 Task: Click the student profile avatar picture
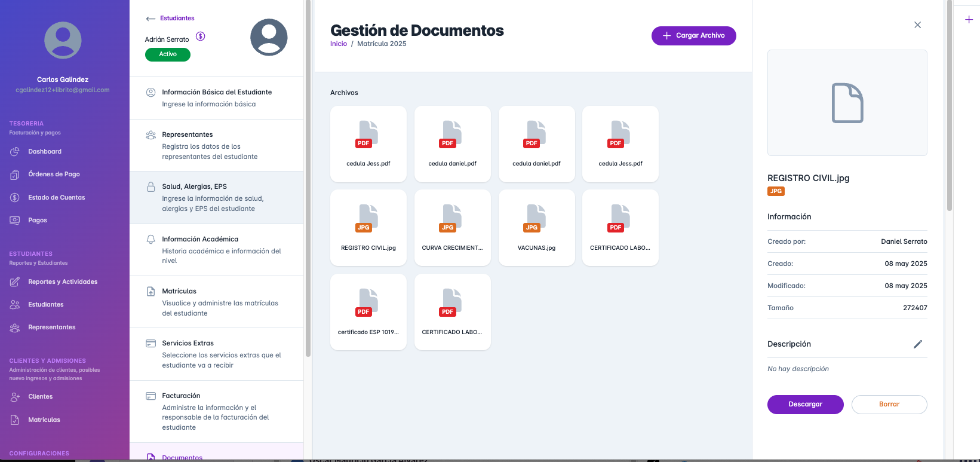(x=269, y=37)
